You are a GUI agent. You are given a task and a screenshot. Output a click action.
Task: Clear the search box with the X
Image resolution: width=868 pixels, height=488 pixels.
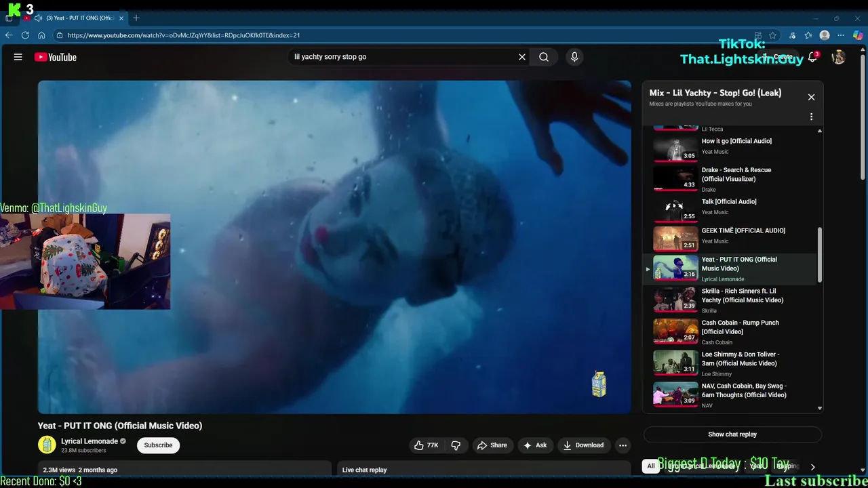[522, 57]
